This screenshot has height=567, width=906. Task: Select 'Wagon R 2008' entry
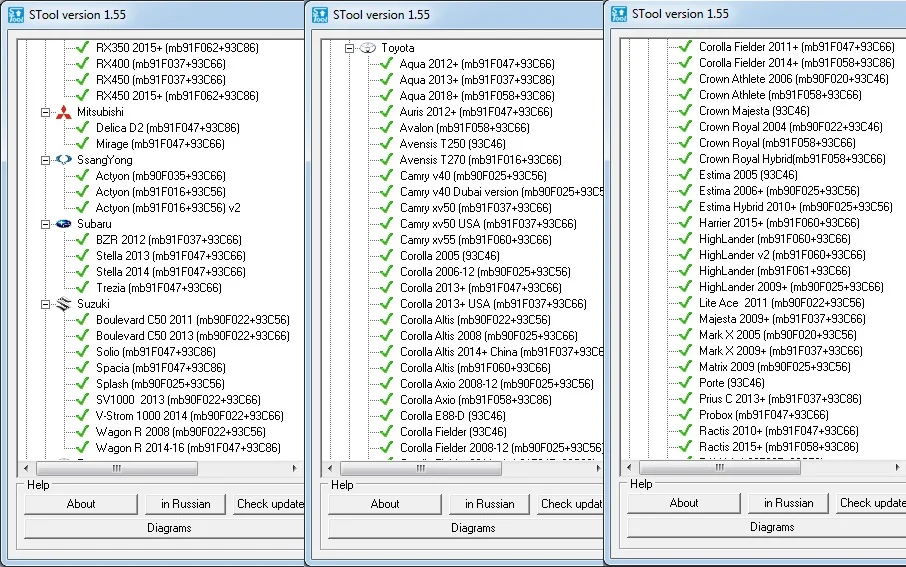tap(181, 432)
